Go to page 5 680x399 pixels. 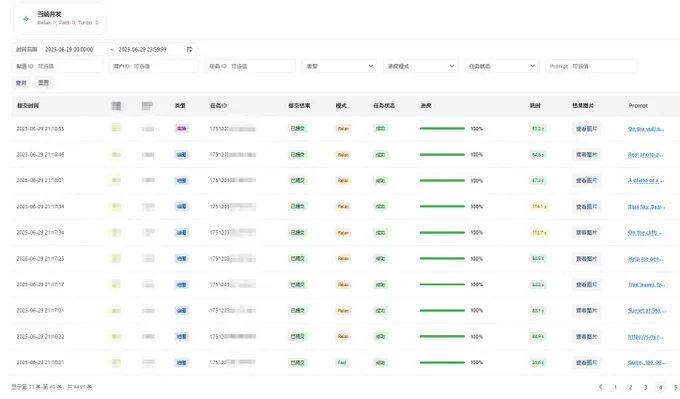(x=675, y=387)
